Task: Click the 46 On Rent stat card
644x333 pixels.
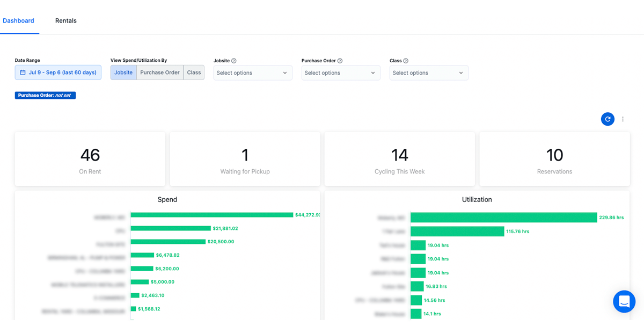Action: pyautogui.click(x=90, y=158)
